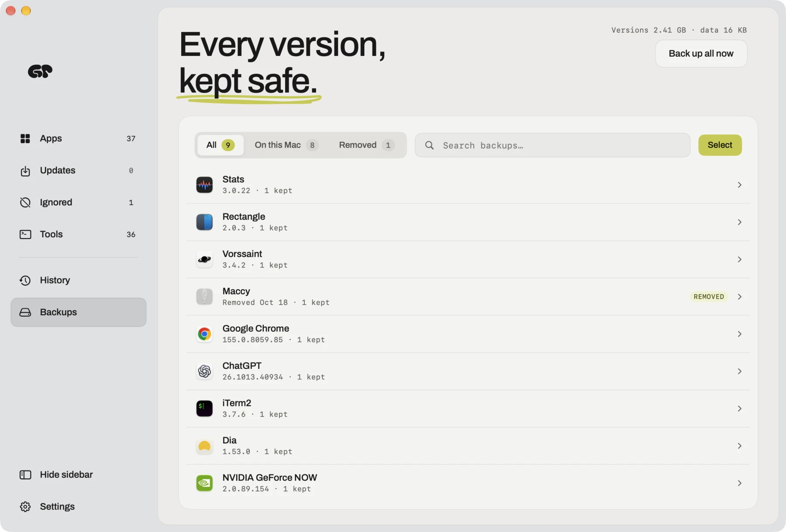
Task: Click the Stats app icon
Action: [204, 185]
